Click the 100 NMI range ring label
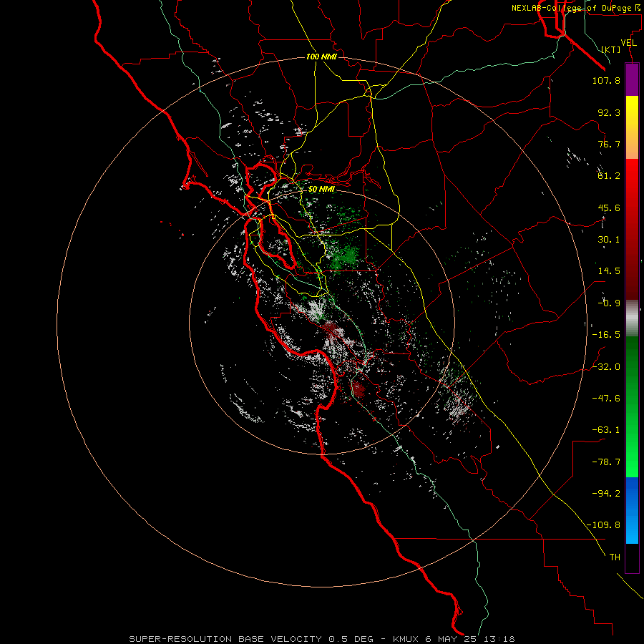 point(321,57)
